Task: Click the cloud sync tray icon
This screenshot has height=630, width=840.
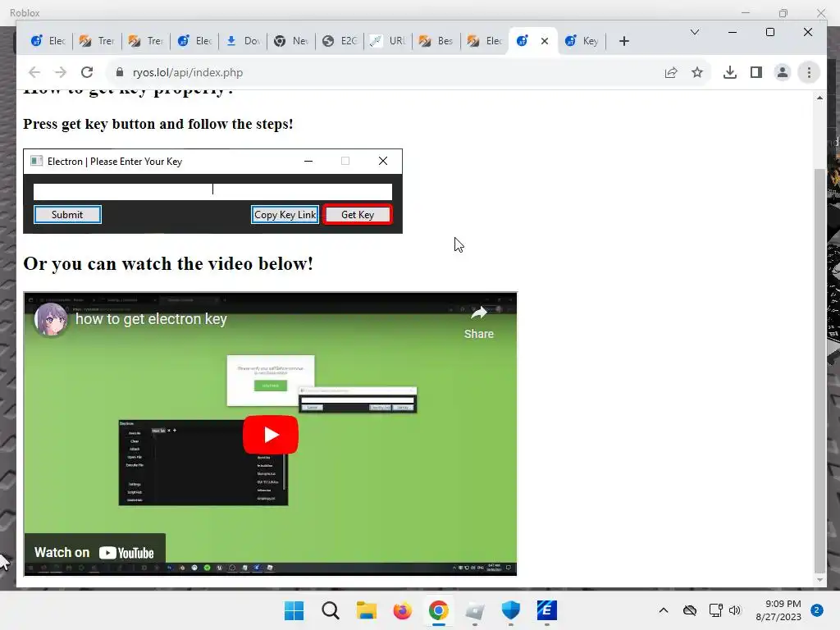Action: (689, 610)
